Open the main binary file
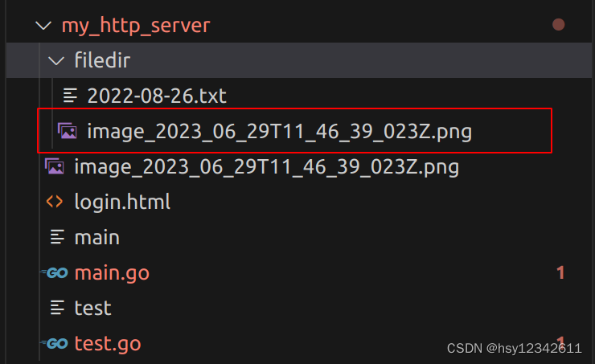This screenshot has height=364, width=595. 96,237
